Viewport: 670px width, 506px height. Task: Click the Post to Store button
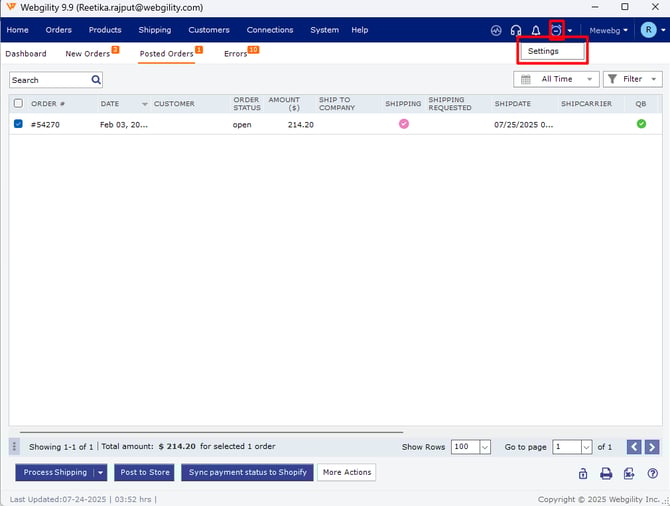coord(145,472)
